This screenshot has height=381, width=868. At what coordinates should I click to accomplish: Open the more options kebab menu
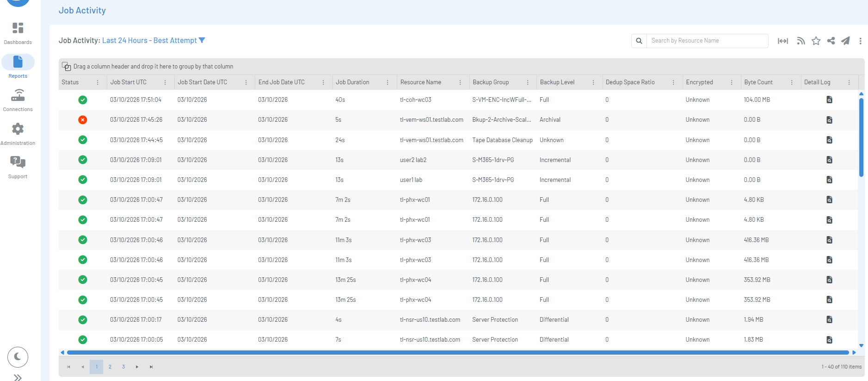[860, 41]
